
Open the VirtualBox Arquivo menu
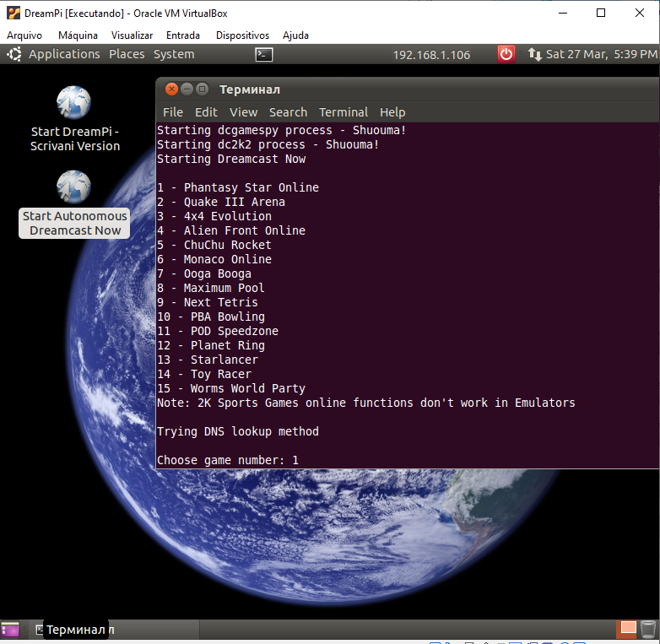click(x=24, y=35)
